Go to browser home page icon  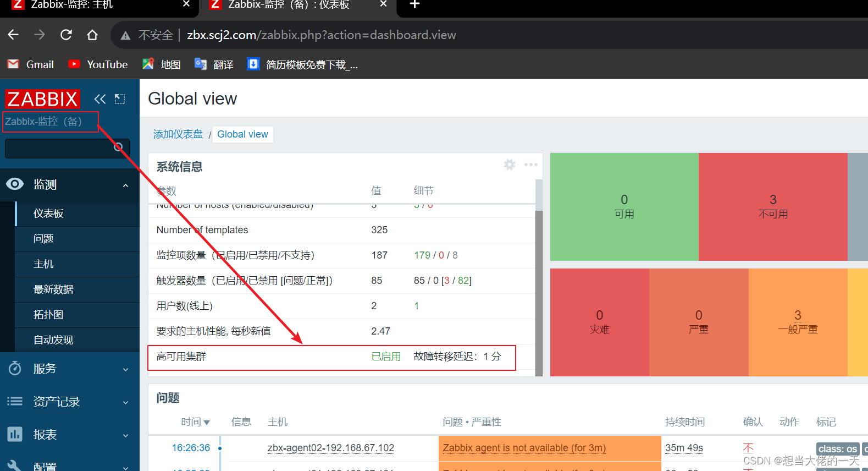click(x=92, y=35)
